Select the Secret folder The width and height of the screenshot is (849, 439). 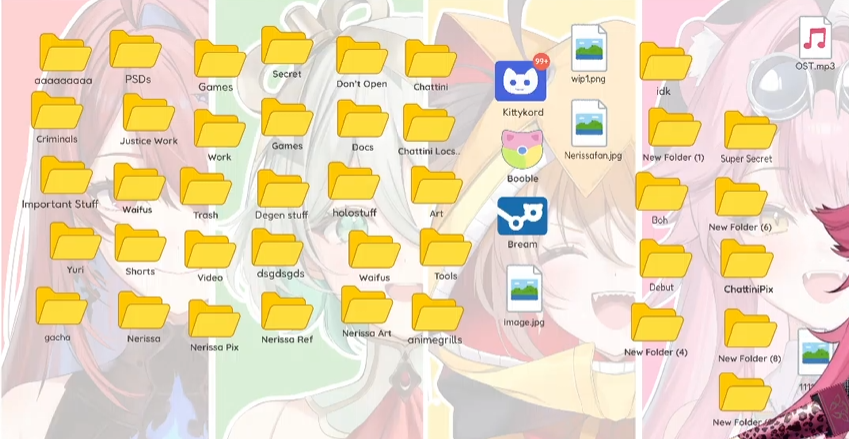pos(287,45)
